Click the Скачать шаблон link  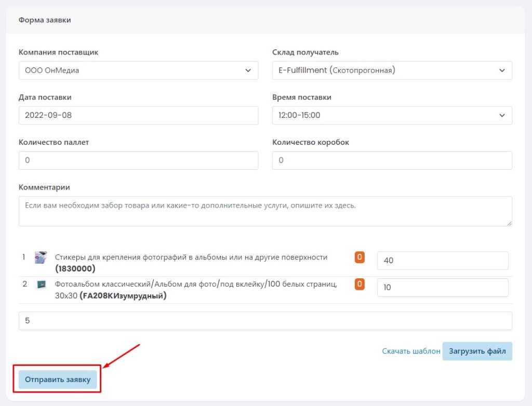[x=411, y=351]
